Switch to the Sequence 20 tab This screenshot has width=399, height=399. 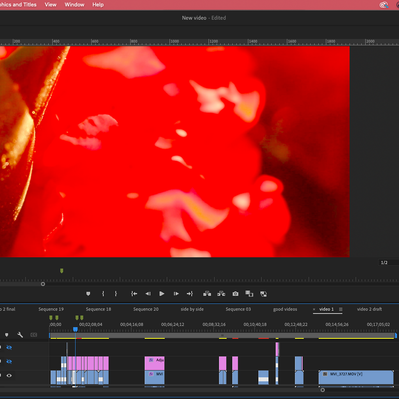[146, 309]
